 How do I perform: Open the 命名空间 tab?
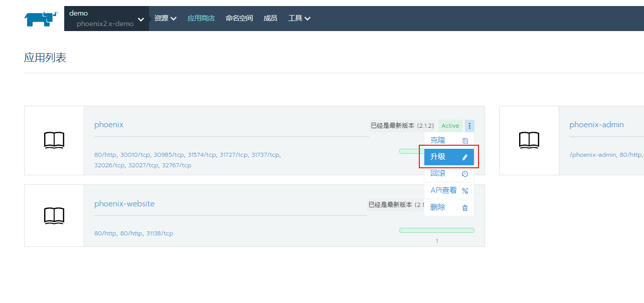coord(239,19)
